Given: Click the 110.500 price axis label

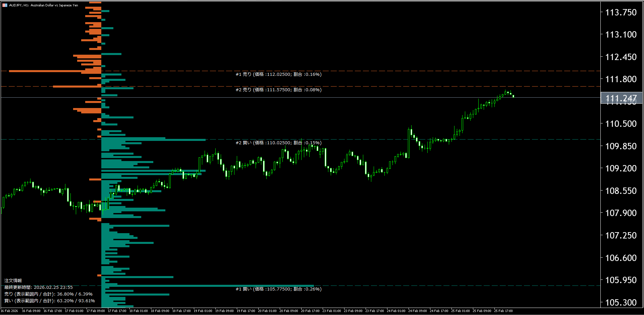Looking at the screenshot, I should pyautogui.click(x=621, y=124).
